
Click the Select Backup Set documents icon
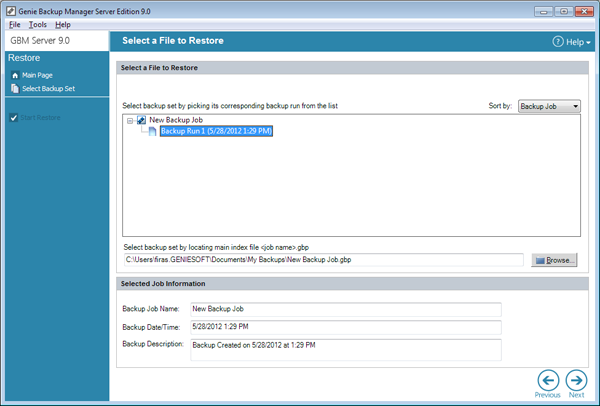pos(15,88)
